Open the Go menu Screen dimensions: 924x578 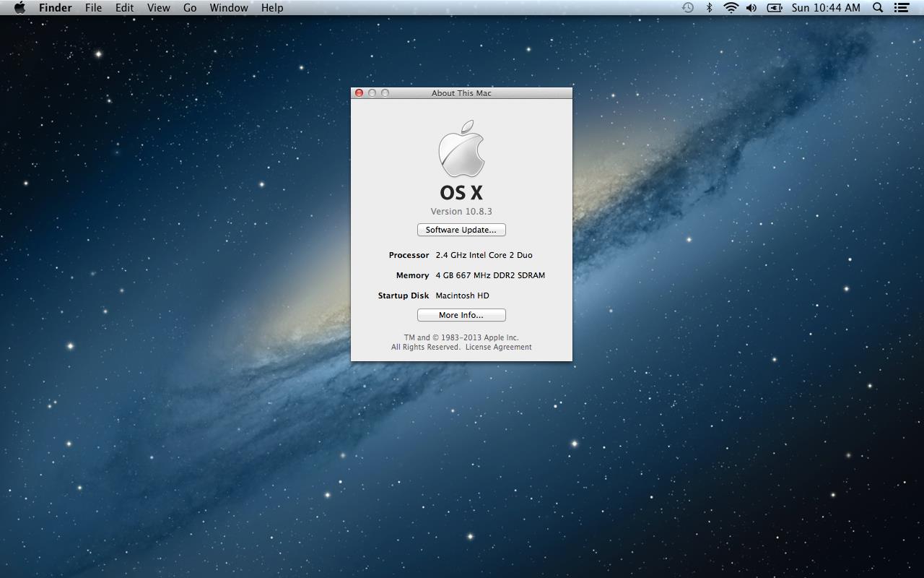[190, 8]
